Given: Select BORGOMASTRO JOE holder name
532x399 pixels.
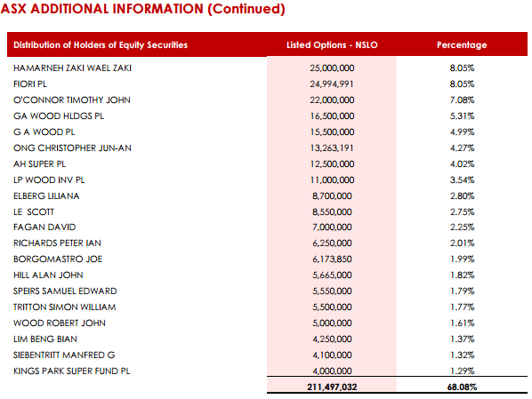Looking at the screenshot, I should pyautogui.click(x=58, y=259).
